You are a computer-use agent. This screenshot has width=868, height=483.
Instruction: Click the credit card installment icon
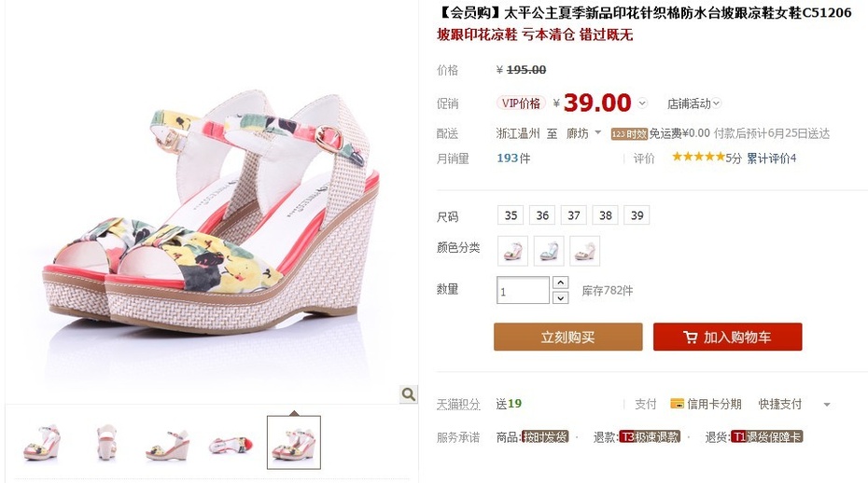(x=677, y=404)
